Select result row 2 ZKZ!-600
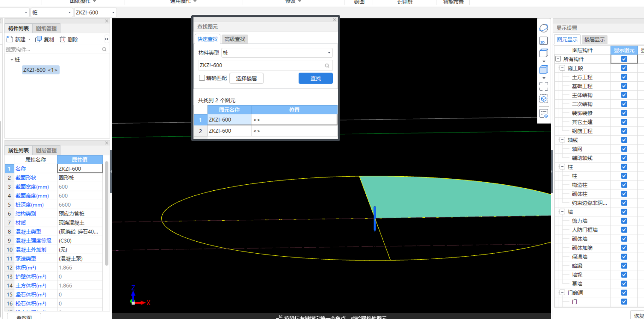 (265, 131)
